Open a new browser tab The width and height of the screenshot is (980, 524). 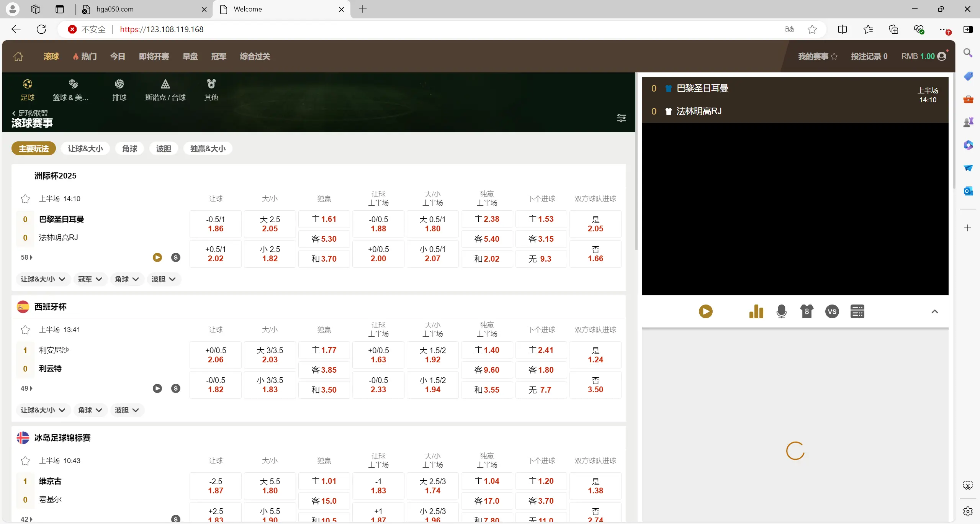pos(363,9)
